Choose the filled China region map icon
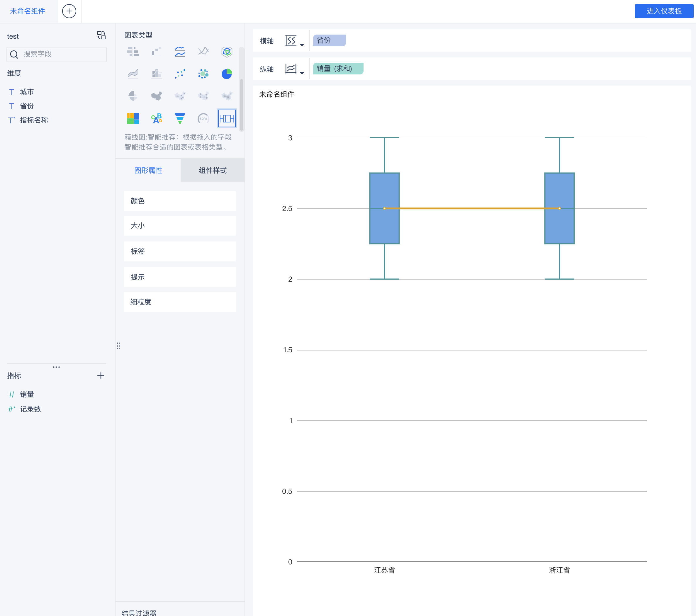This screenshot has height=616, width=696. tap(156, 96)
